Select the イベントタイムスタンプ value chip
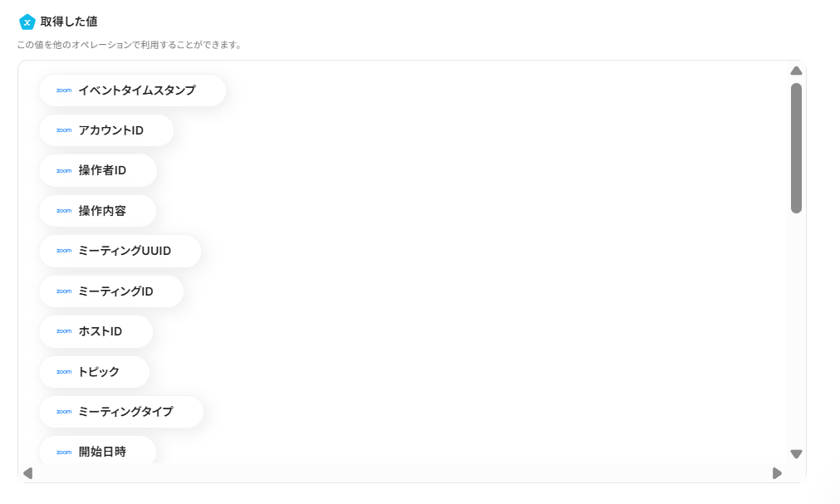Viewport: 840px width, 504px height. (x=133, y=91)
